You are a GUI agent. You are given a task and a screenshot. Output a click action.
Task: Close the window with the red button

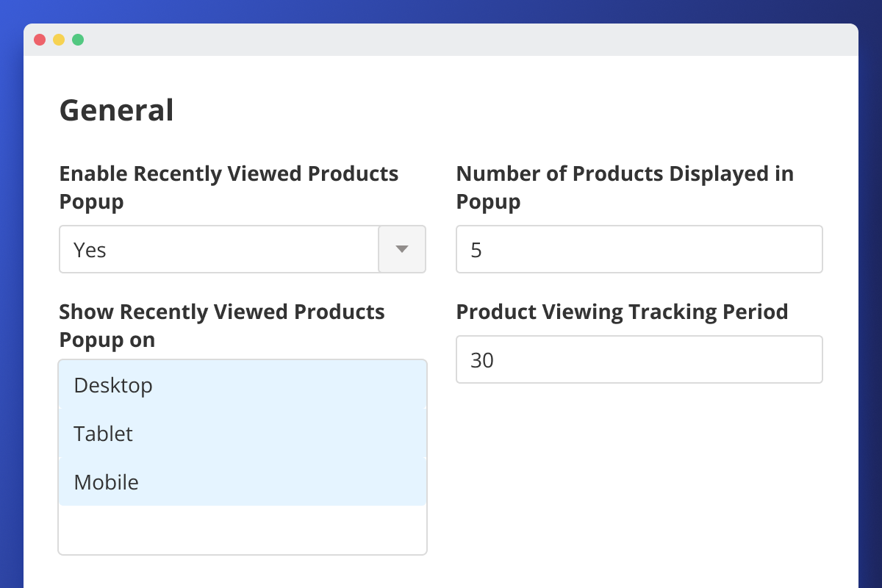click(x=40, y=40)
